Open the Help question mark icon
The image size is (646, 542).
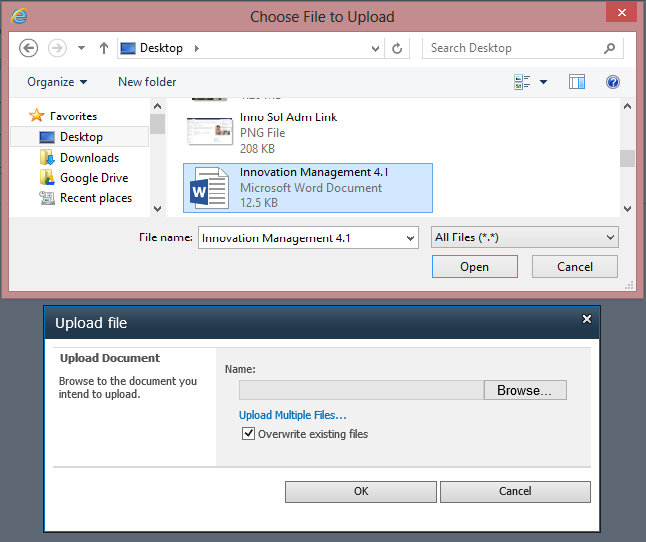click(x=613, y=82)
